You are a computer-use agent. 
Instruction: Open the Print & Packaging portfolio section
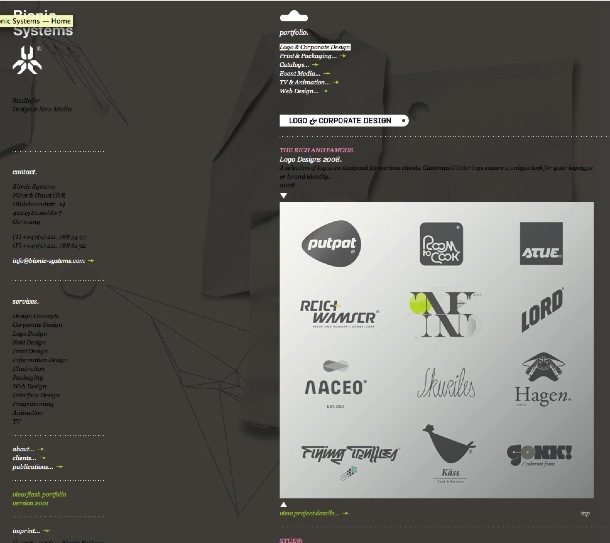pos(309,56)
